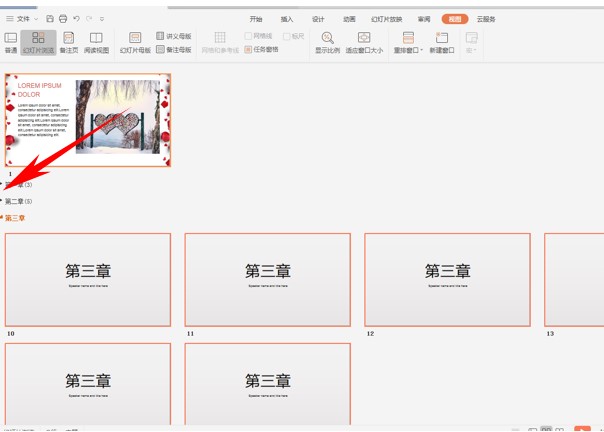Switch to 阅读视图 reading view

pyautogui.click(x=96, y=42)
